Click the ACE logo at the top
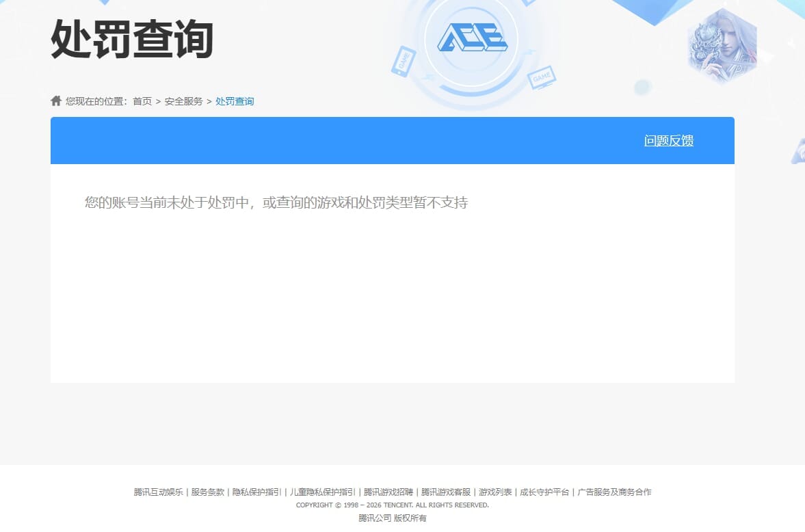Image resolution: width=805 pixels, height=532 pixels. pyautogui.click(x=473, y=38)
